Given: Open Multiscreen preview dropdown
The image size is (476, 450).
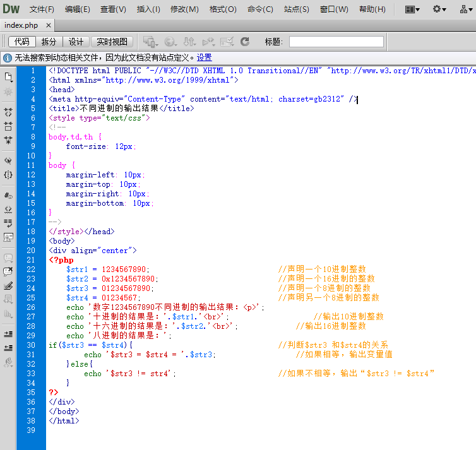Looking at the screenshot, I should pyautogui.click(x=151, y=42).
